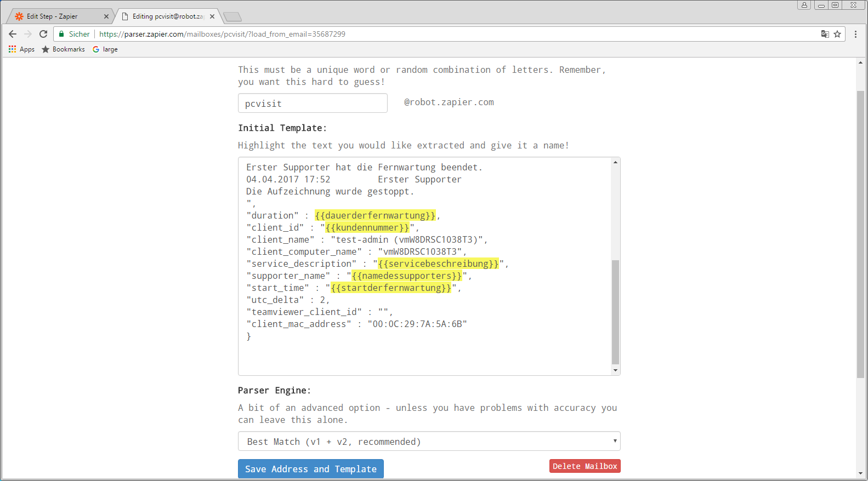The image size is (868, 481).
Task: Open new tab button
Action: point(232,16)
